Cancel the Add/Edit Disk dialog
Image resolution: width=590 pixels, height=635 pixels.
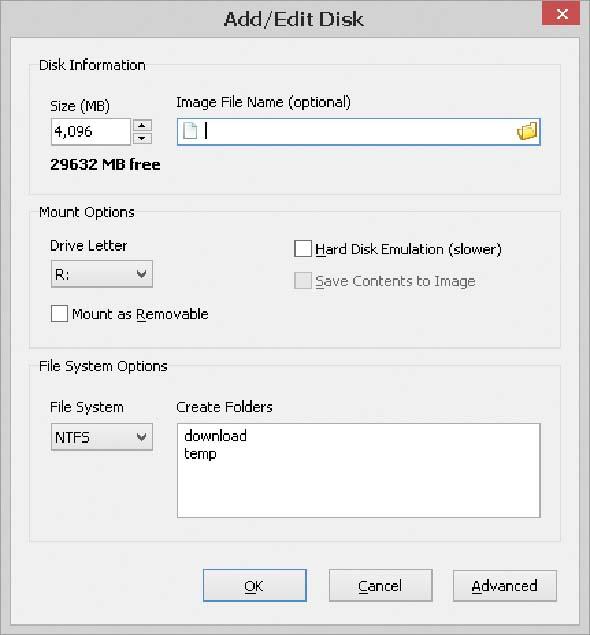(381, 586)
